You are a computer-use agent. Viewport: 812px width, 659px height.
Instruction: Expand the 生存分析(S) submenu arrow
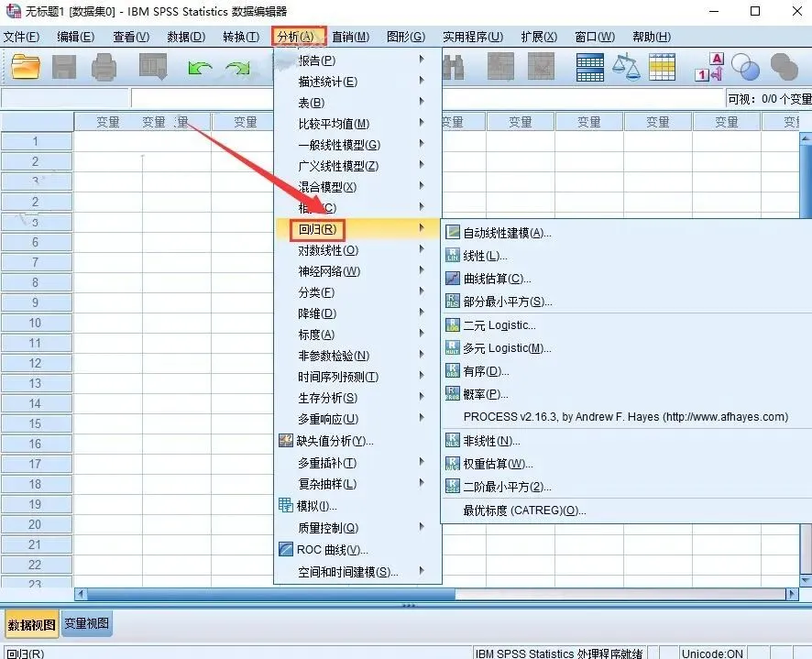tap(422, 397)
